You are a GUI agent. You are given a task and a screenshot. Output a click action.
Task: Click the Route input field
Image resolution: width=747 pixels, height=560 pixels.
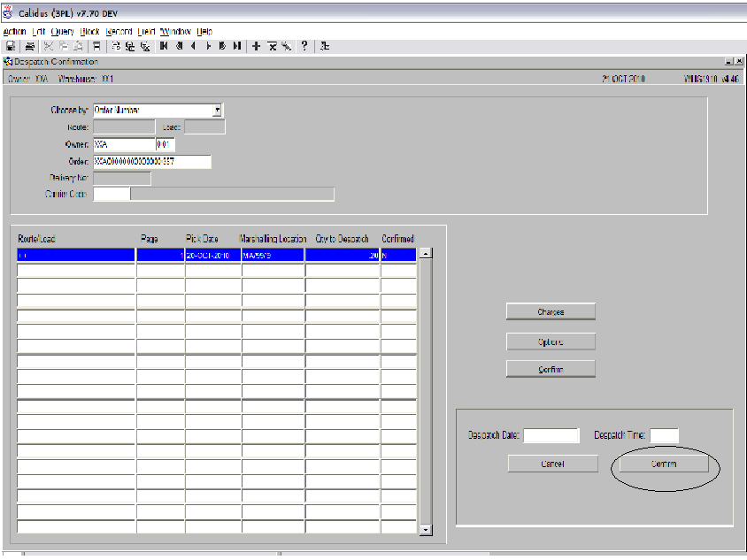[x=124, y=127]
